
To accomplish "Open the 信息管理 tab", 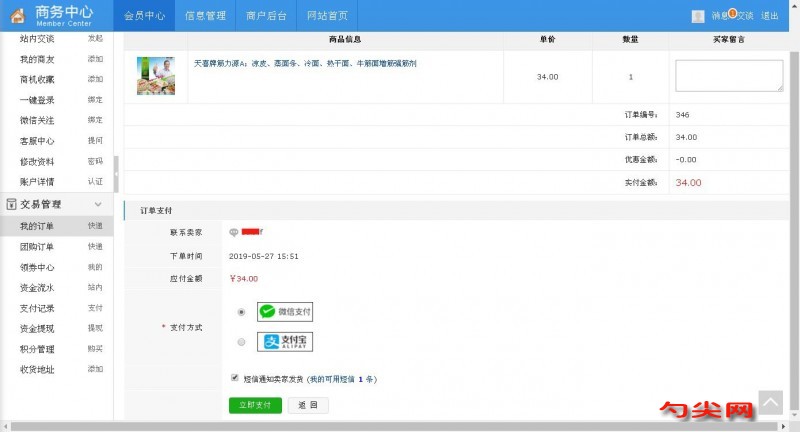I will (x=205, y=16).
